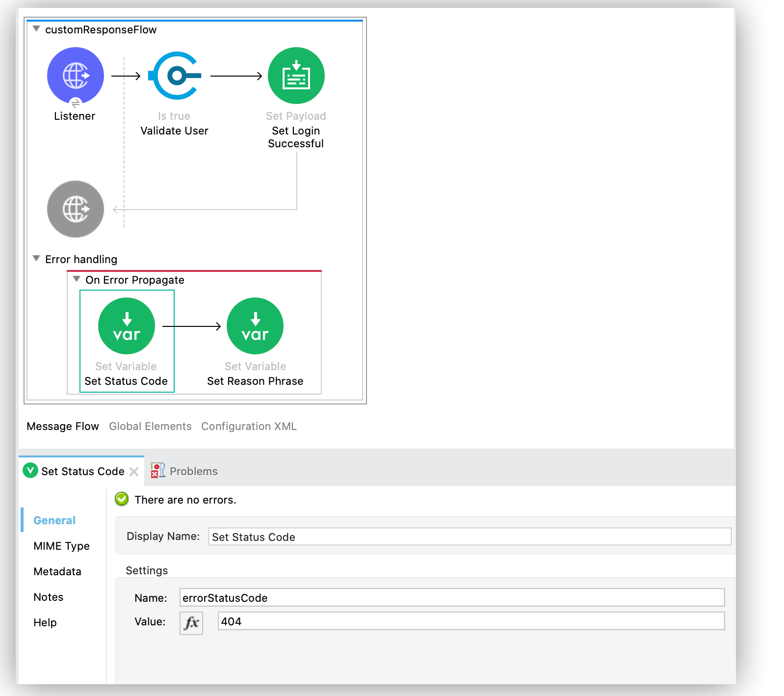
Task: Click the Problems tab icon
Action: pos(158,470)
